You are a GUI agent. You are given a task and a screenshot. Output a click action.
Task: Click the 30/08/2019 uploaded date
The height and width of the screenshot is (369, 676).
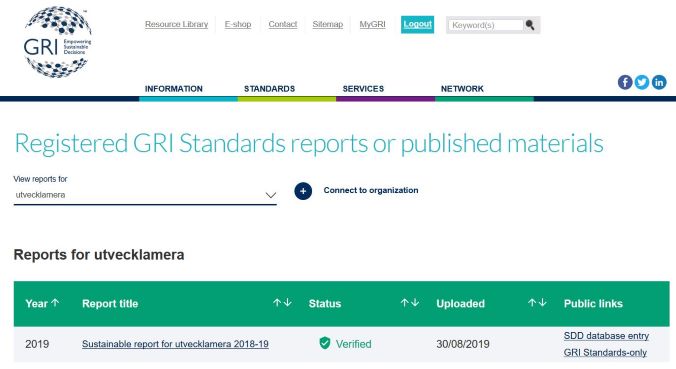pos(463,344)
